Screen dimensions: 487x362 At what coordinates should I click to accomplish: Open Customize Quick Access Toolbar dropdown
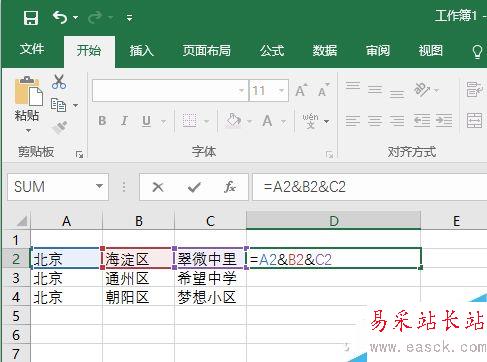point(129,17)
